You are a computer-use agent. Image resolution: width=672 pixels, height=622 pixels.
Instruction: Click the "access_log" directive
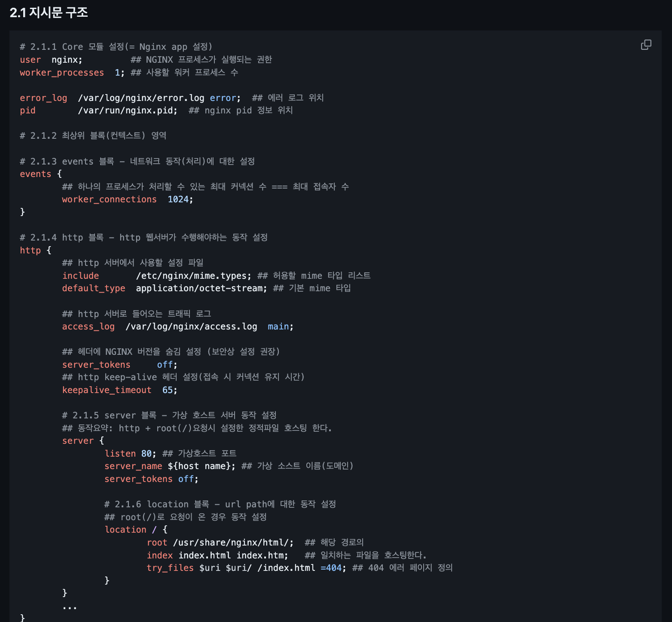point(88,326)
